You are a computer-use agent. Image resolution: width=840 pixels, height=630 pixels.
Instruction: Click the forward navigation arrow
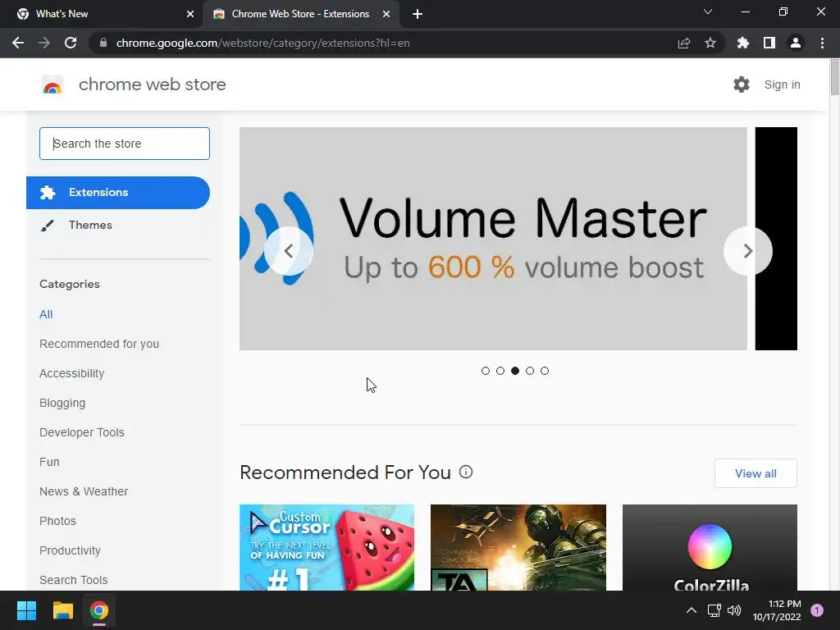click(x=44, y=43)
